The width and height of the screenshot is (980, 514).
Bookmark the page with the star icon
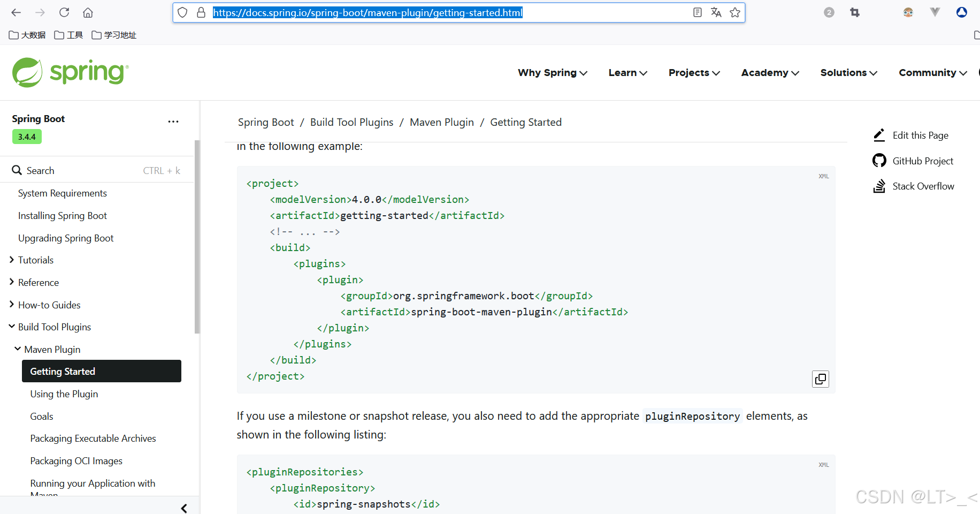click(x=734, y=12)
